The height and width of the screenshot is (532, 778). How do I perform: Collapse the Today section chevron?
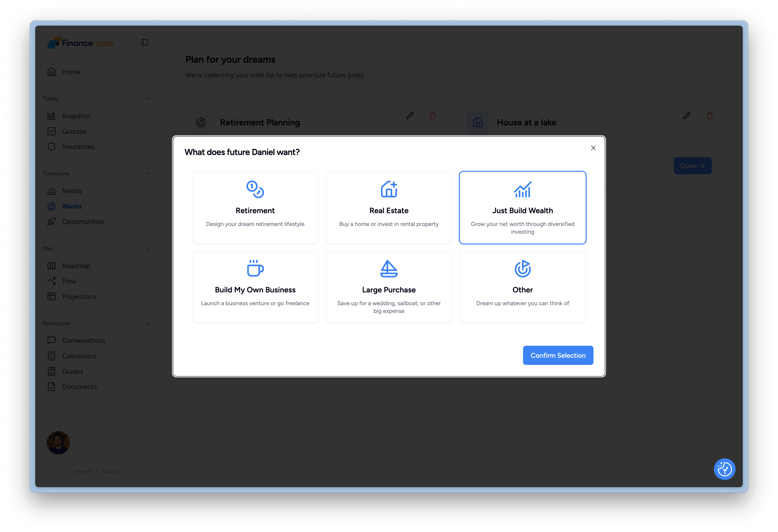[x=147, y=99]
